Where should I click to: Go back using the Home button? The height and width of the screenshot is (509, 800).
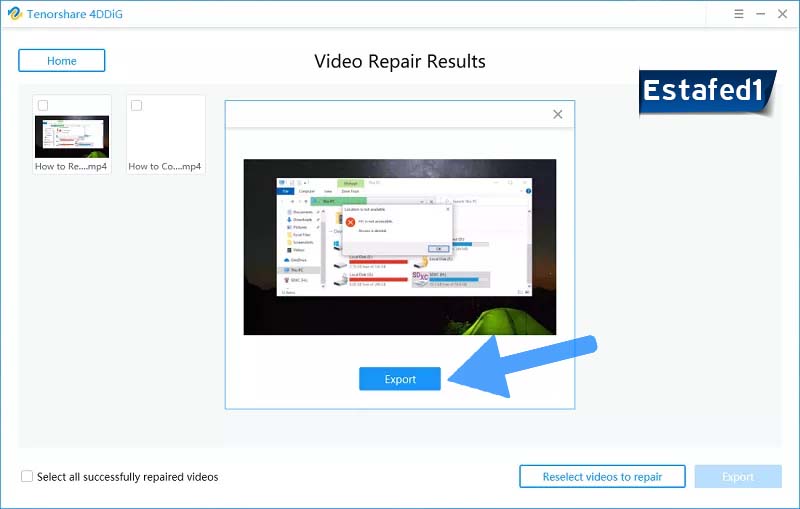61,60
